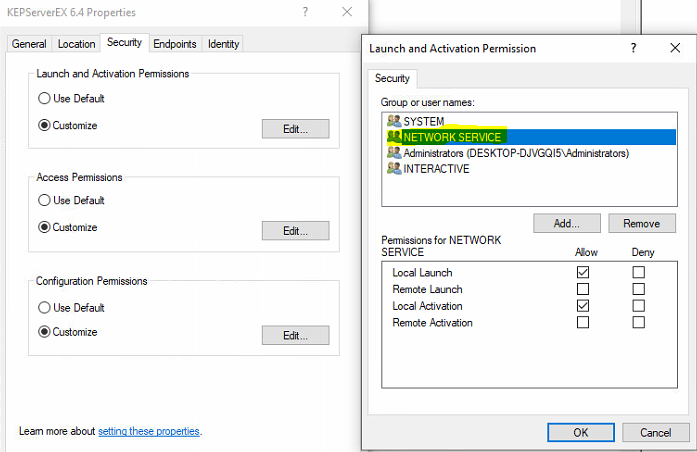Select SYSTEM in the user names list

pyautogui.click(x=529, y=121)
